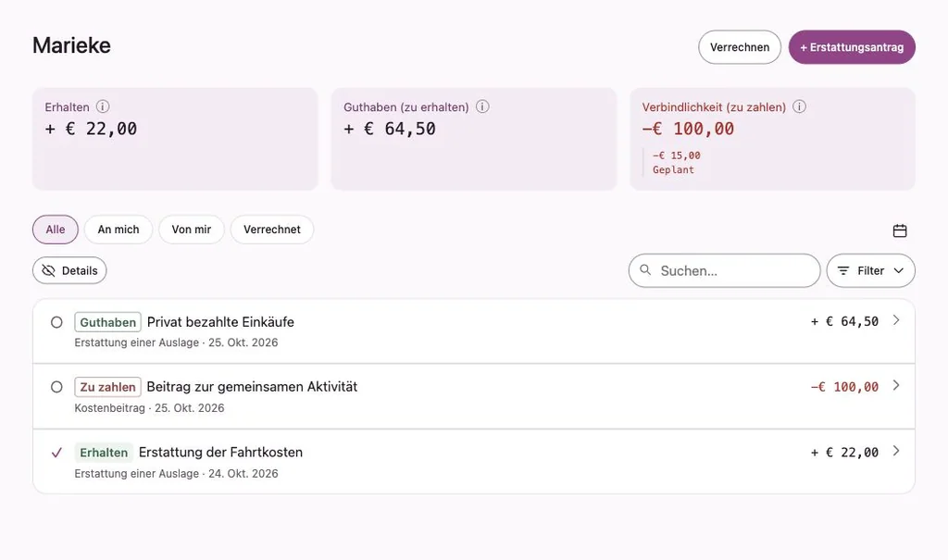The image size is (948, 560).
Task: Select radio circle for Privat bezahlte Einkäufe
Action: tap(56, 322)
